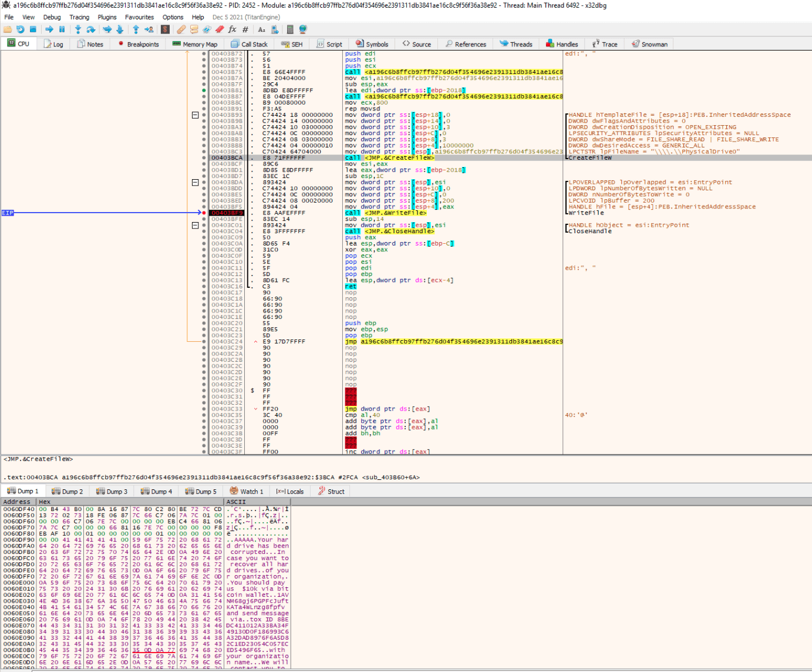Pause execution using the pause icon
812x672 pixels.
[62, 29]
